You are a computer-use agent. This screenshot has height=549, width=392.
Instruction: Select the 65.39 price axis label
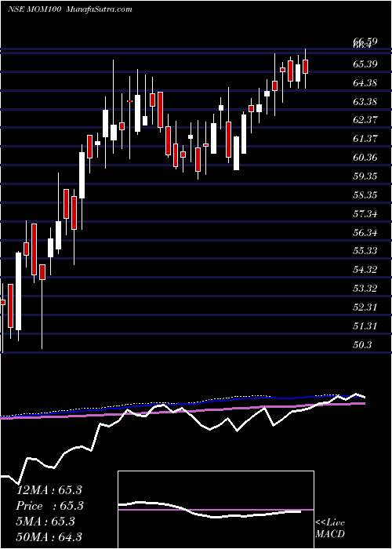pyautogui.click(x=365, y=64)
